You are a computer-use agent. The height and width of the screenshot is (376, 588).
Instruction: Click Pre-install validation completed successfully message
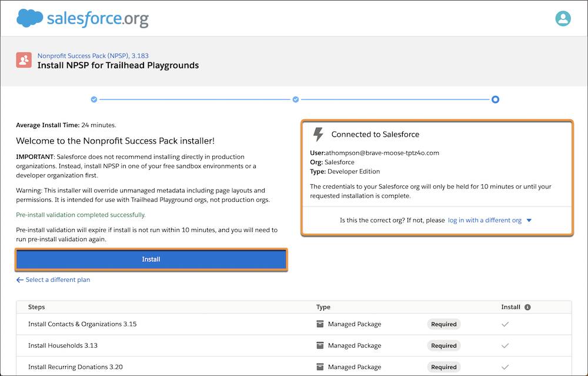click(81, 215)
